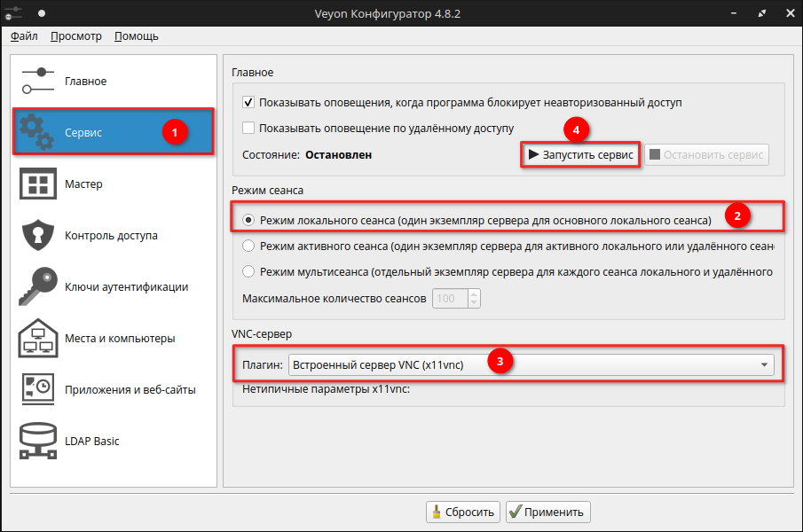
Task: Increase maximum session count stepper
Action: pos(474,293)
